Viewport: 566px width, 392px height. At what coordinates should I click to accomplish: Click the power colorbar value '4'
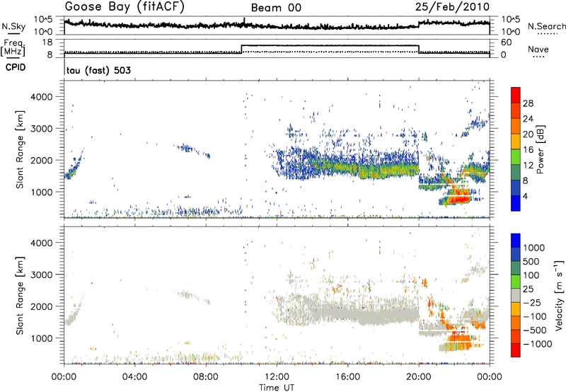click(x=525, y=196)
